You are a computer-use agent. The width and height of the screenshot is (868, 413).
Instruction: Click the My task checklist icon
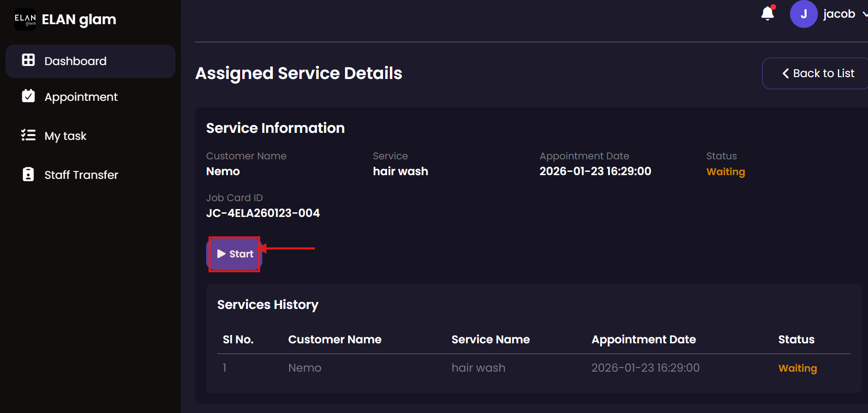tap(28, 135)
